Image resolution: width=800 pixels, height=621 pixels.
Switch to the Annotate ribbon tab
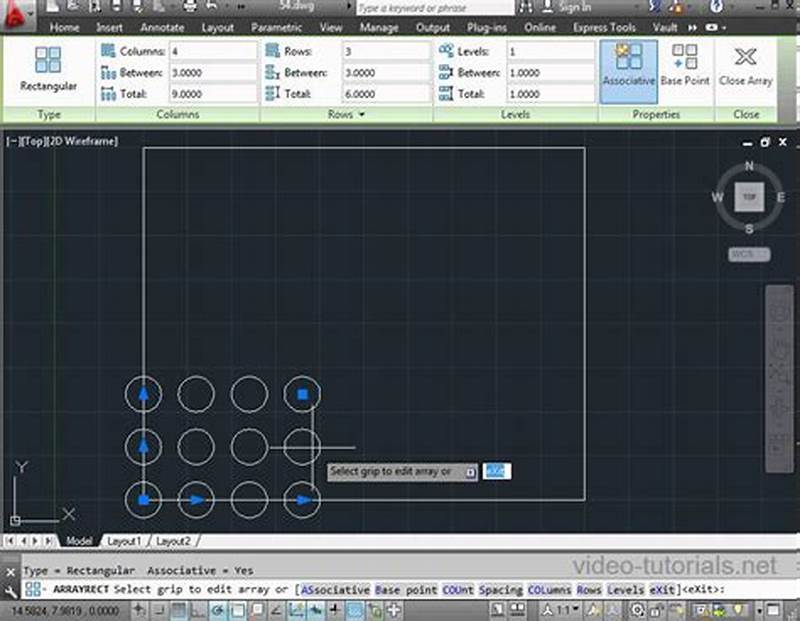[162, 28]
